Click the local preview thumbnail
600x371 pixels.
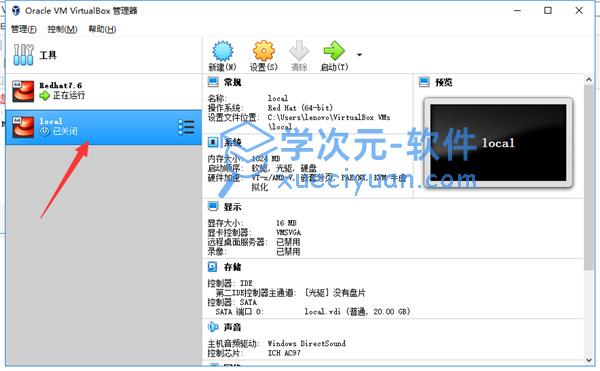[x=498, y=143]
